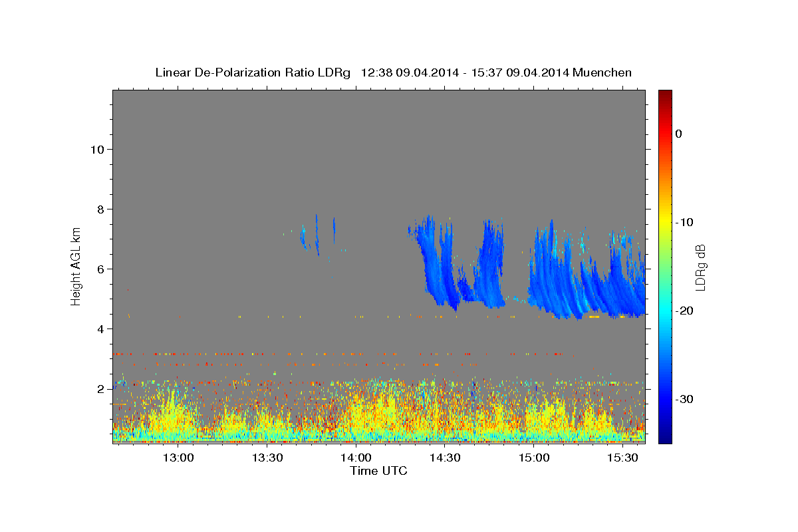The image size is (798, 532).
Task: Click the y-axis label "Height AGL km"
Action: 76,266
